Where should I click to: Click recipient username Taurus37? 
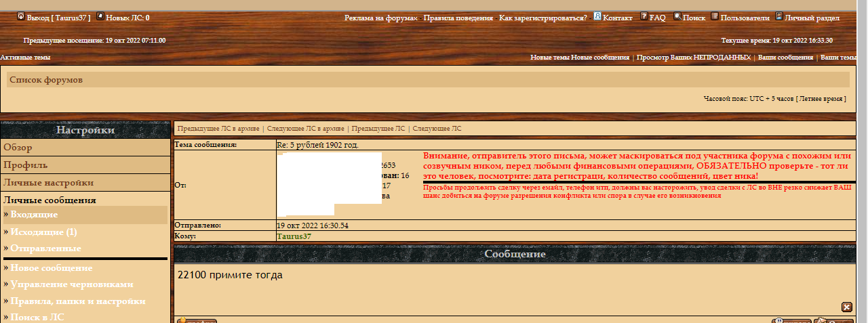[294, 236]
